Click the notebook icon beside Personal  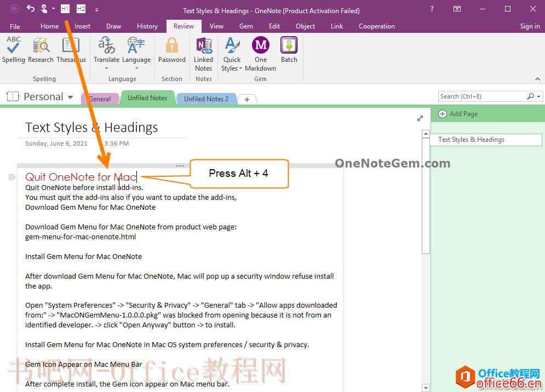[13, 96]
